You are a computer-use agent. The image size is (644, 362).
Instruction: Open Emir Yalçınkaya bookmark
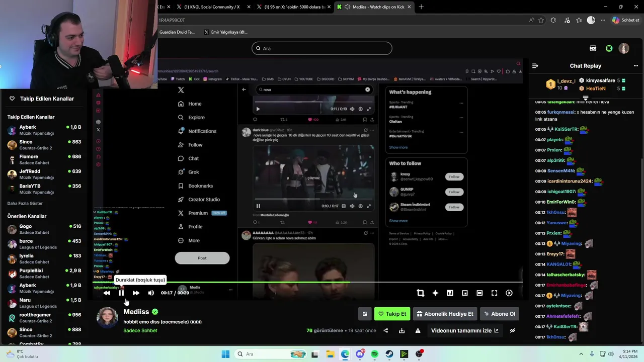point(226,32)
